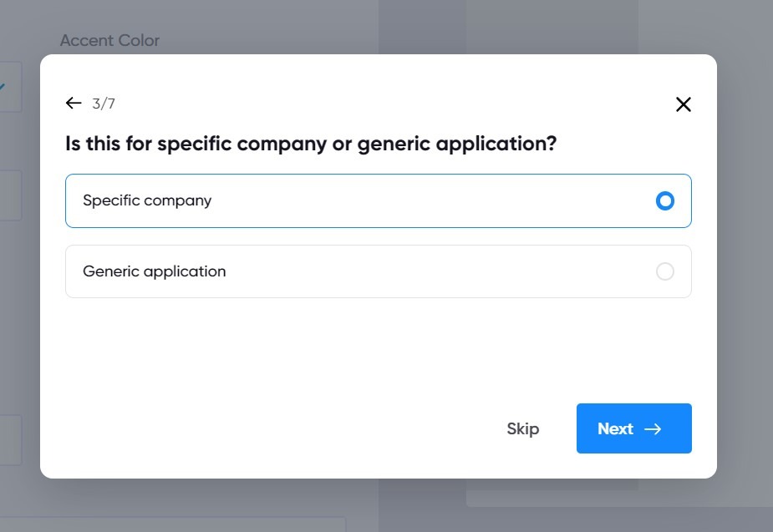Click the question heading about company type
The image size is (773, 532).
(311, 143)
